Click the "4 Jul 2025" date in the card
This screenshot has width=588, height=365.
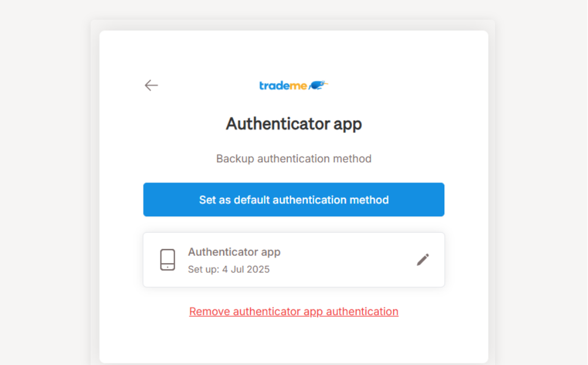pos(246,269)
